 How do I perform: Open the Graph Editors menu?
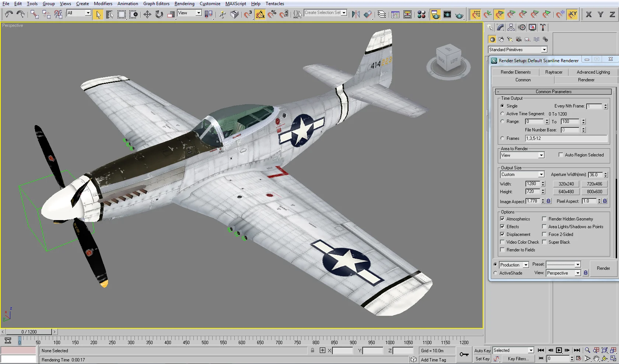156,4
